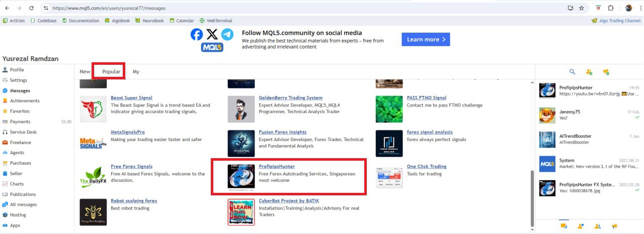Open Settings in the left sidebar
Viewport: 644px width, 234px height.
[18, 80]
